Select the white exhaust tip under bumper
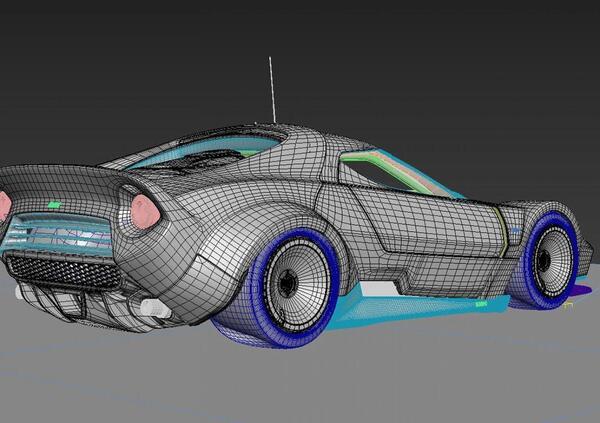 pos(153,307)
